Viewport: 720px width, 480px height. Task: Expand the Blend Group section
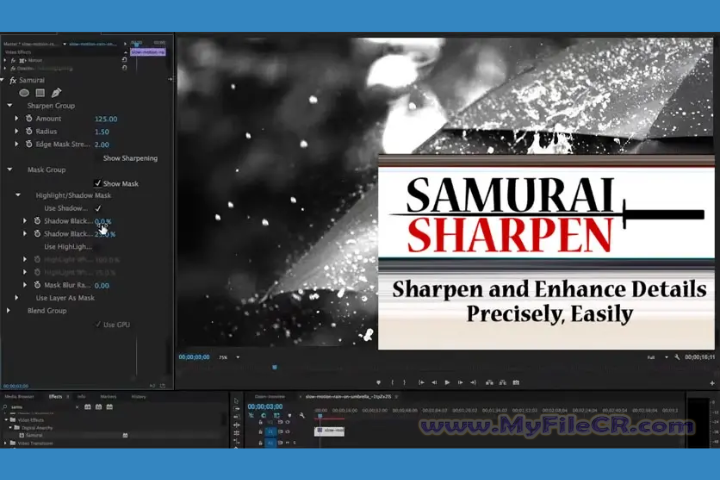10,311
